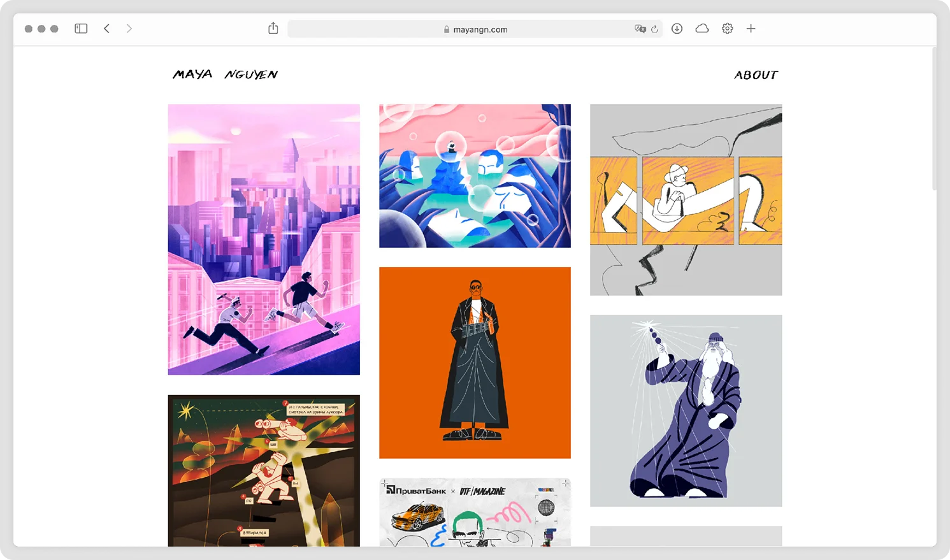950x560 pixels.
Task: Click the translate page icon
Action: click(640, 29)
